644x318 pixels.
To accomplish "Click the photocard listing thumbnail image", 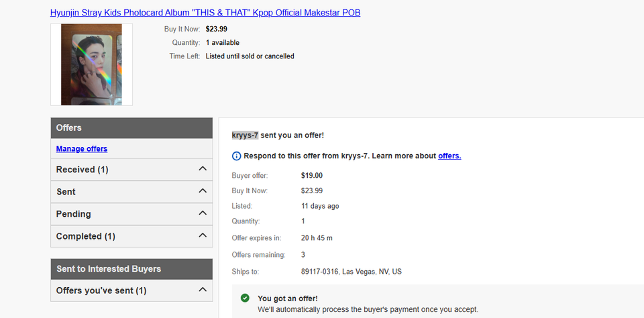I will [x=92, y=64].
